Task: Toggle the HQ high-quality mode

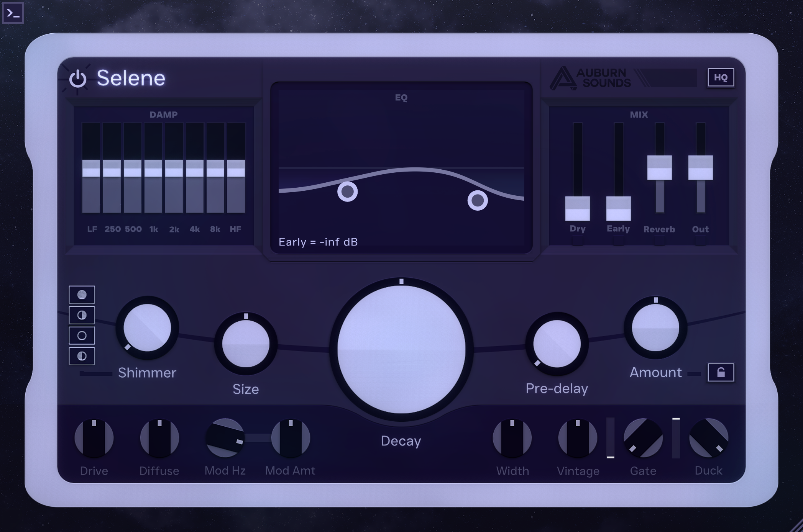Action: point(721,77)
